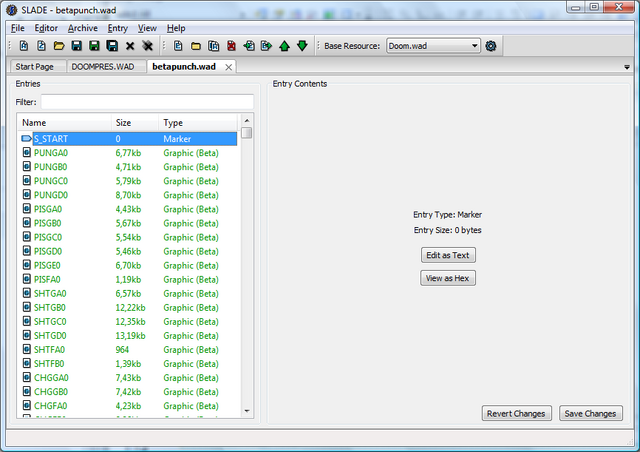Click the View as Hex button
640x452 pixels.
447,278
